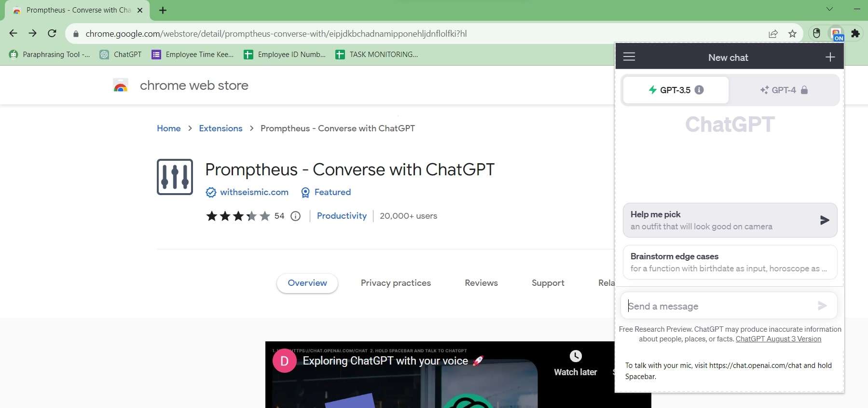Click the D channel avatar on video
This screenshot has width=868, height=408.
click(284, 361)
